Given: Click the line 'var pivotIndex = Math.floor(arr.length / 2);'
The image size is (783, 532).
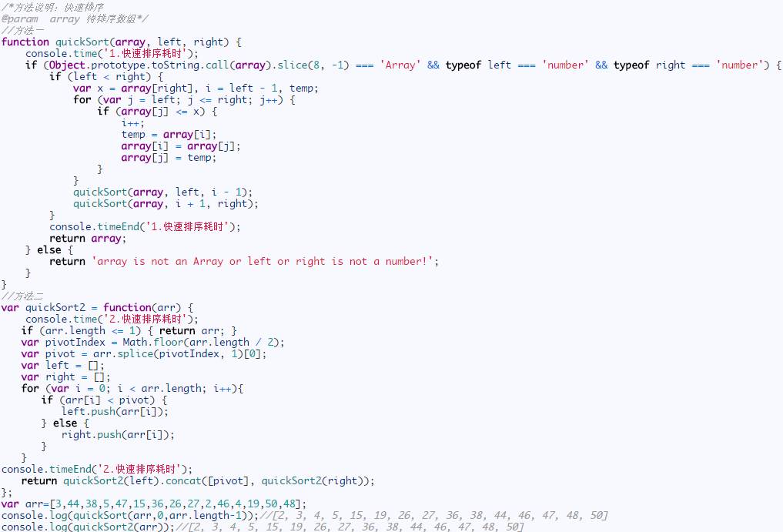Looking at the screenshot, I should click(x=152, y=342).
